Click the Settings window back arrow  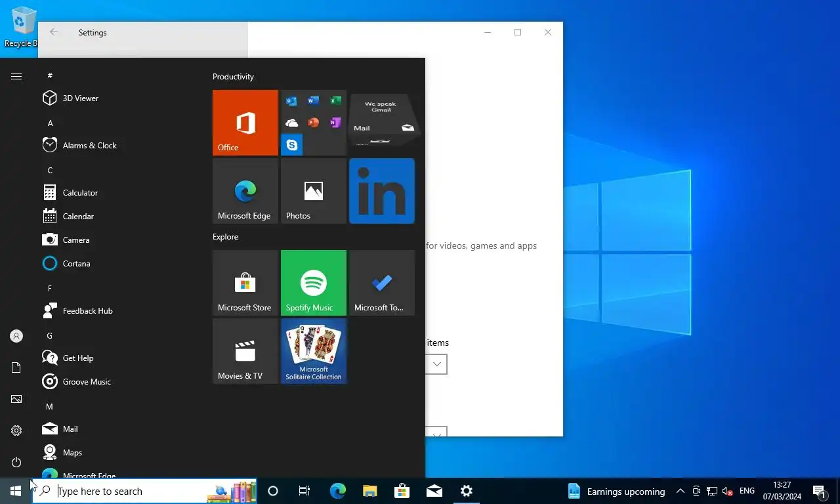[54, 32]
